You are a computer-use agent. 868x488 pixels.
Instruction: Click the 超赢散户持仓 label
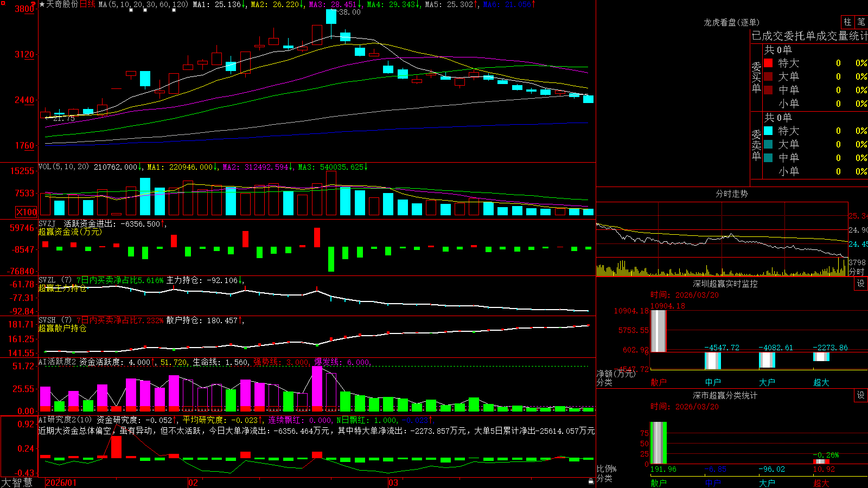62,328
